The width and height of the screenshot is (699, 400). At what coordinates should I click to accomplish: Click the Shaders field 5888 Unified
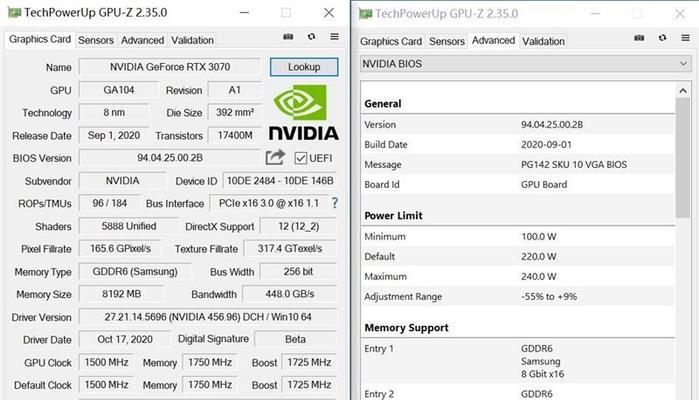128,226
